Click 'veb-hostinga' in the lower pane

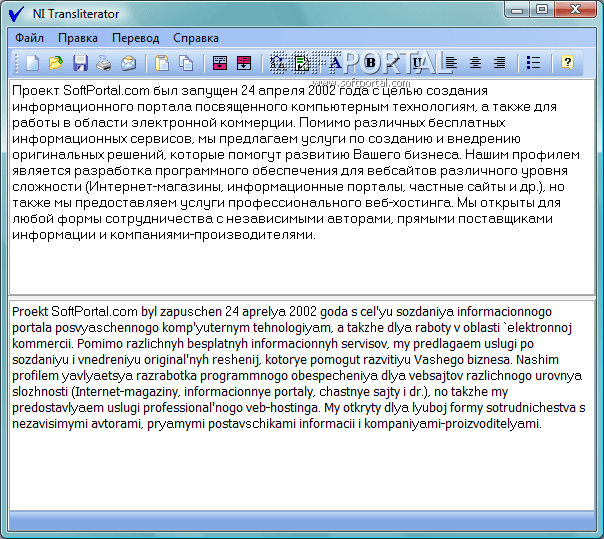[283, 408]
